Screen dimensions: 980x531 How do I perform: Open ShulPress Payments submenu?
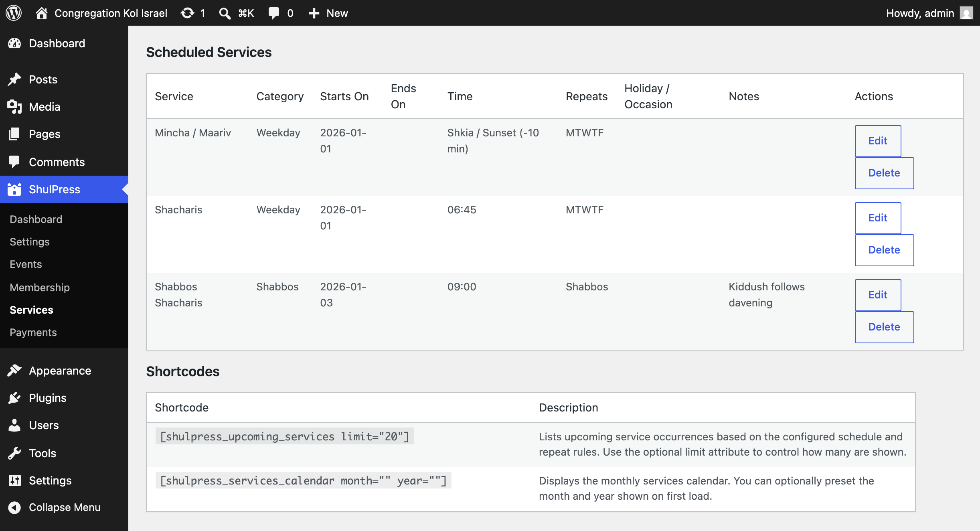33,332
